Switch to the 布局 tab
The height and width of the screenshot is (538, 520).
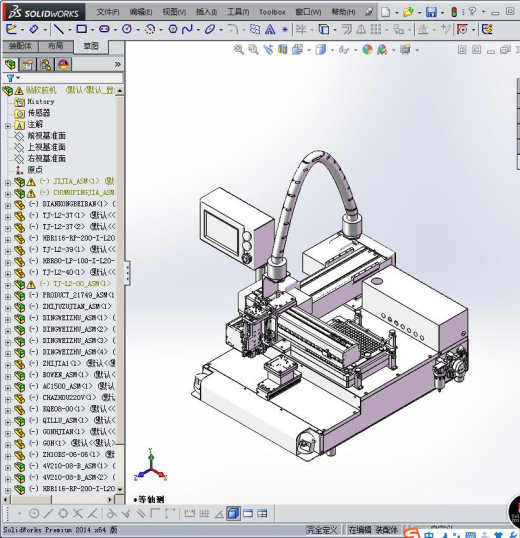(x=56, y=46)
